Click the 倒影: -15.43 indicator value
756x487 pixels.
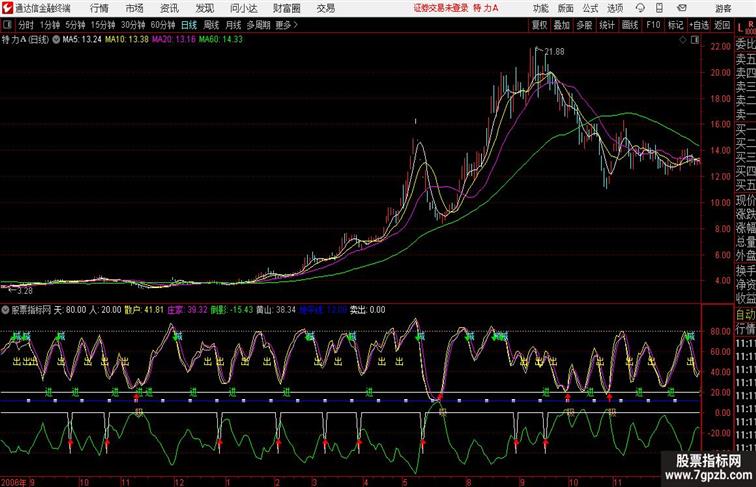[x=232, y=310]
